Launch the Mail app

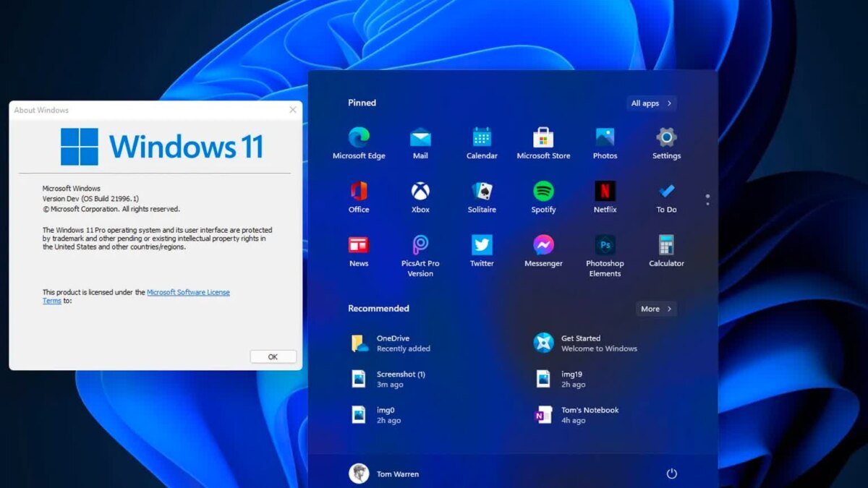(x=420, y=137)
